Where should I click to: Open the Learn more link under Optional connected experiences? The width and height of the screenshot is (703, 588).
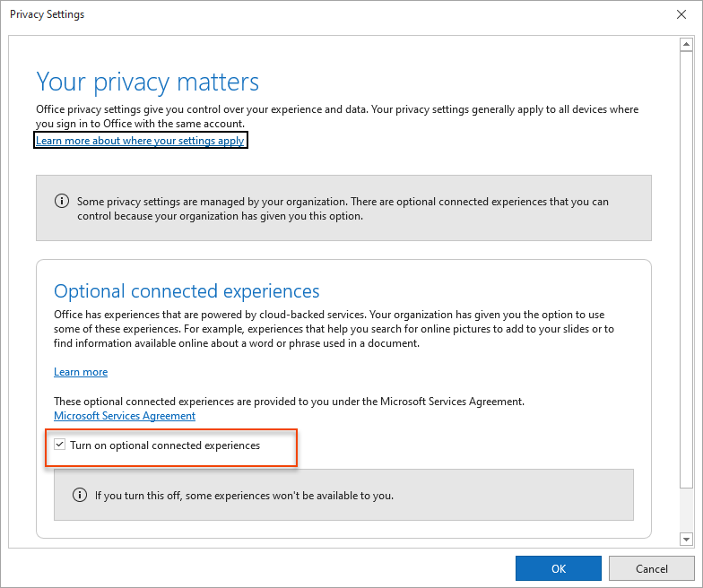click(81, 372)
